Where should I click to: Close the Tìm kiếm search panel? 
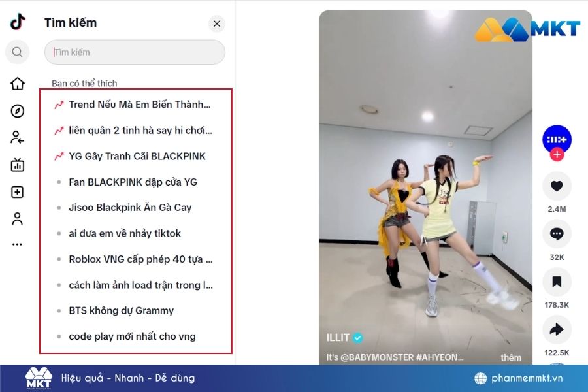[217, 24]
